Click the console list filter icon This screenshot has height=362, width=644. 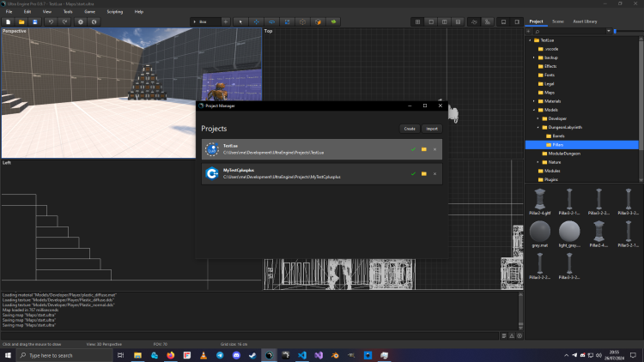point(504,336)
